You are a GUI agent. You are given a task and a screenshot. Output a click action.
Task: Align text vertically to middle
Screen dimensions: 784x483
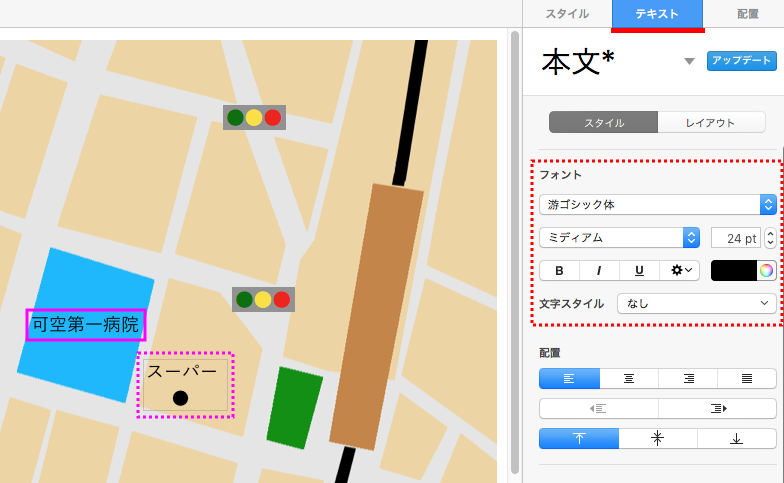tap(657, 438)
